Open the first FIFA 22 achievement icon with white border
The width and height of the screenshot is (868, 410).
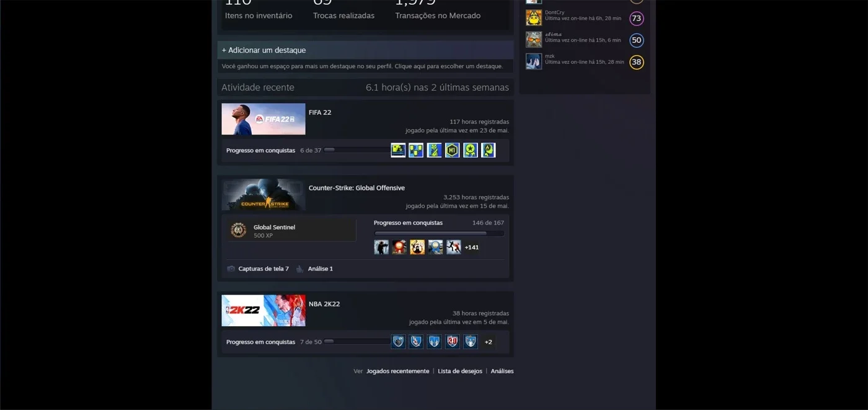click(398, 150)
